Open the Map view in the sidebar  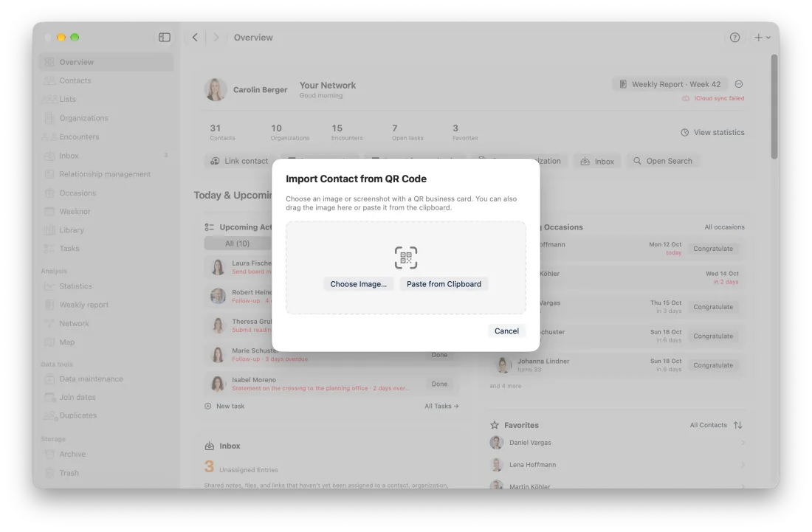click(106, 342)
